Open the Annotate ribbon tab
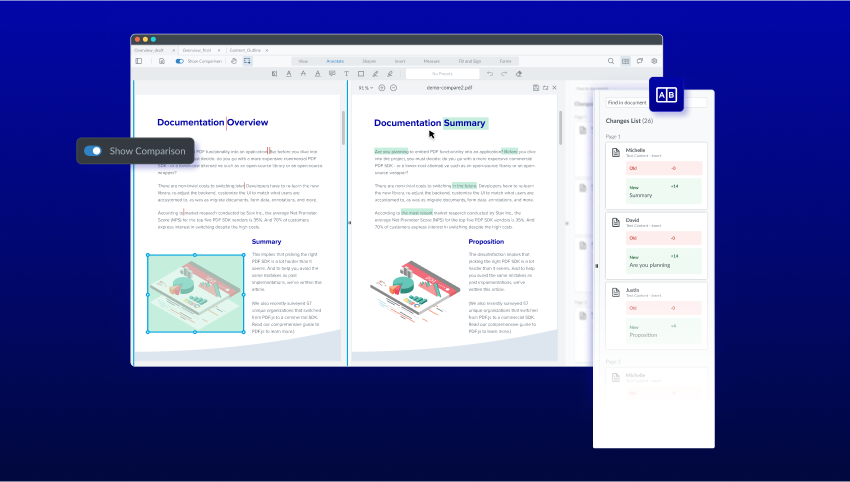 point(335,61)
